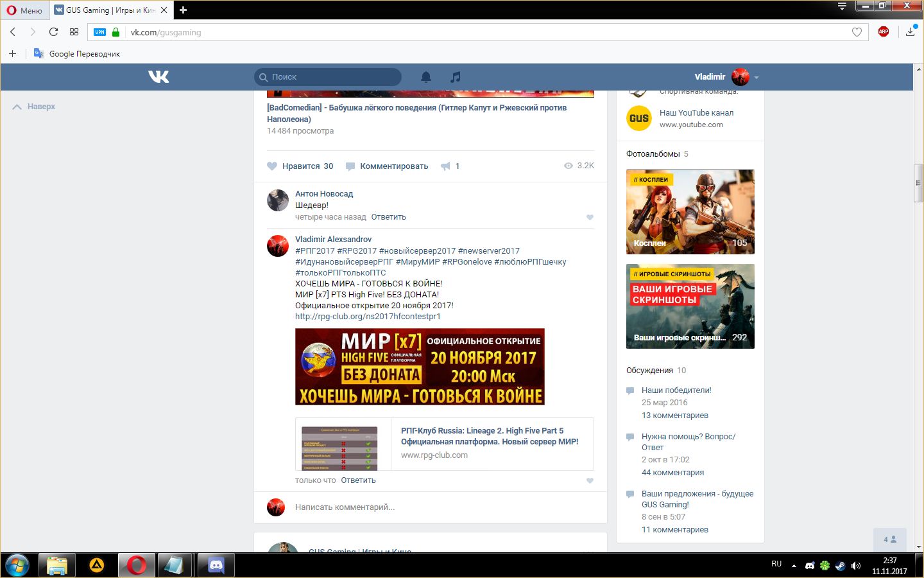924x578 pixels.
Task: Open Steam tray icon
Action: click(x=841, y=566)
